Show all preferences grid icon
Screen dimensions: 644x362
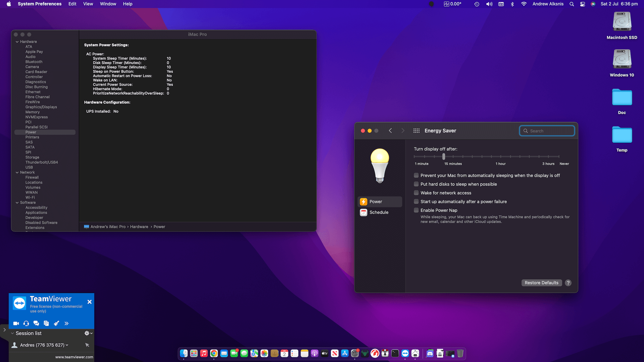[416, 131]
